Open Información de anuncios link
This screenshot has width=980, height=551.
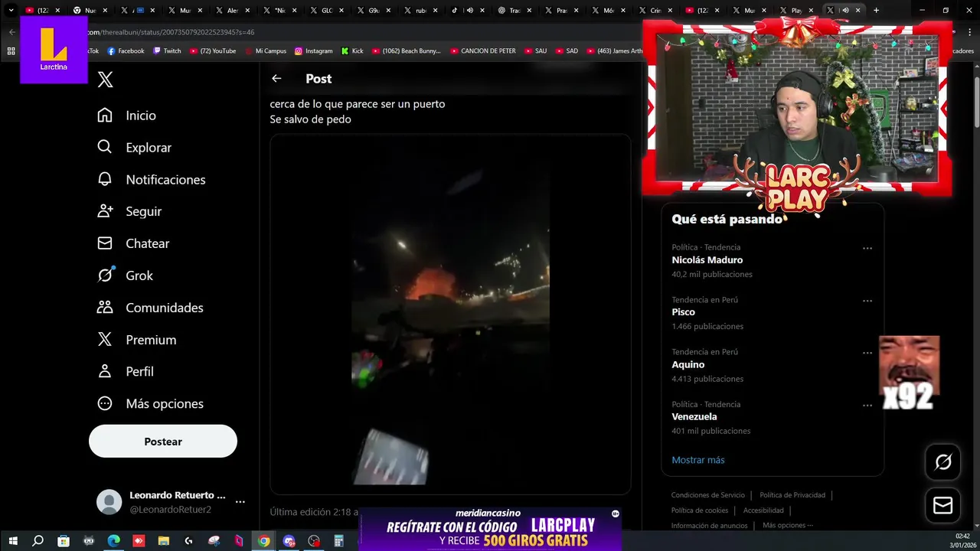[709, 526]
